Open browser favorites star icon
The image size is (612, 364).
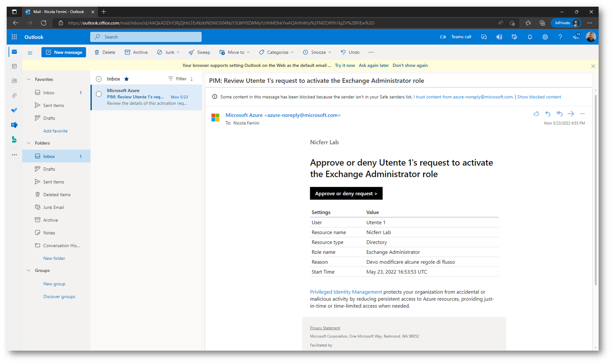point(528,23)
